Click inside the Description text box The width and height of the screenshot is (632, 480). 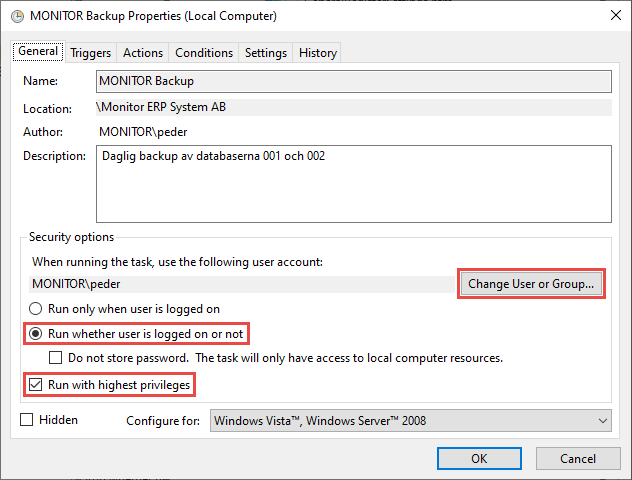point(353,183)
